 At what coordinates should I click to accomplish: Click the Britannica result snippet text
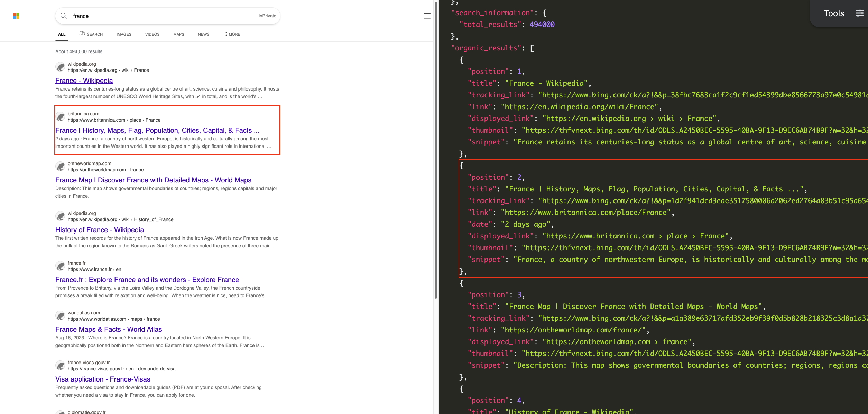pyautogui.click(x=163, y=142)
